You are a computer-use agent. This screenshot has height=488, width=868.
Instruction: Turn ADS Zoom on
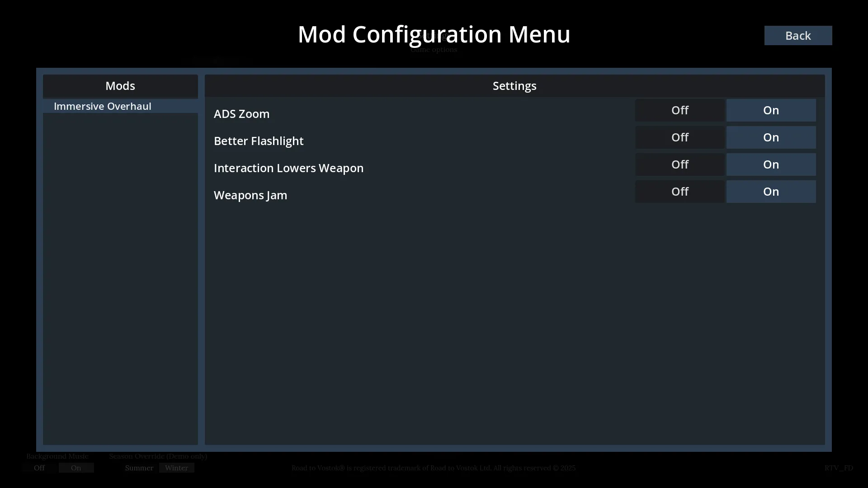[x=771, y=110]
